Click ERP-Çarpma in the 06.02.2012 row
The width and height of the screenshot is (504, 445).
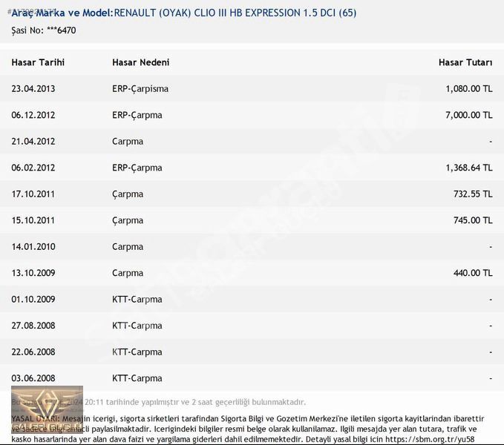pos(137,168)
